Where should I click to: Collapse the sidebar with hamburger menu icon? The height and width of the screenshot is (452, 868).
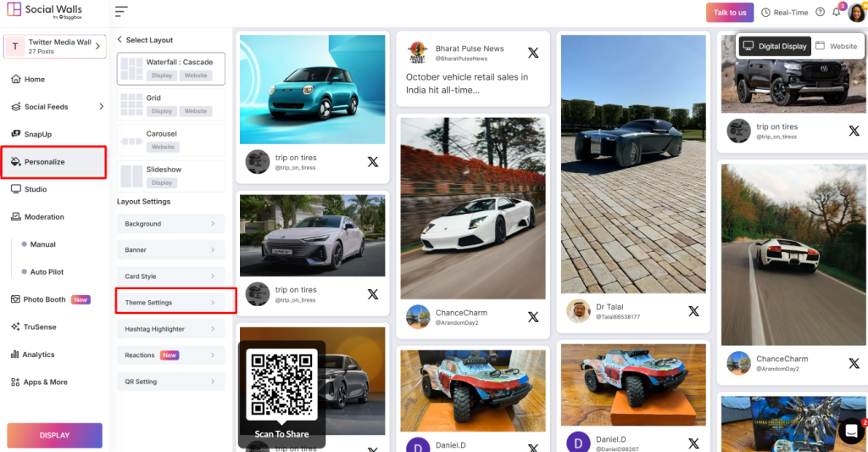121,11
